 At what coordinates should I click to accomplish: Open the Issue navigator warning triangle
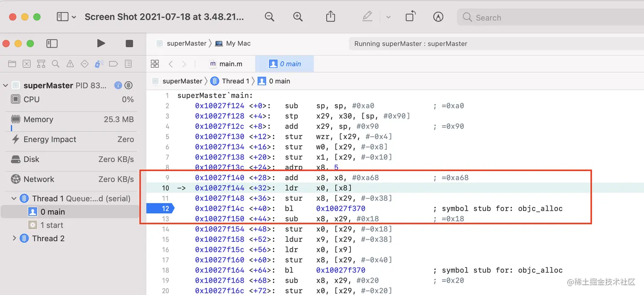click(70, 64)
